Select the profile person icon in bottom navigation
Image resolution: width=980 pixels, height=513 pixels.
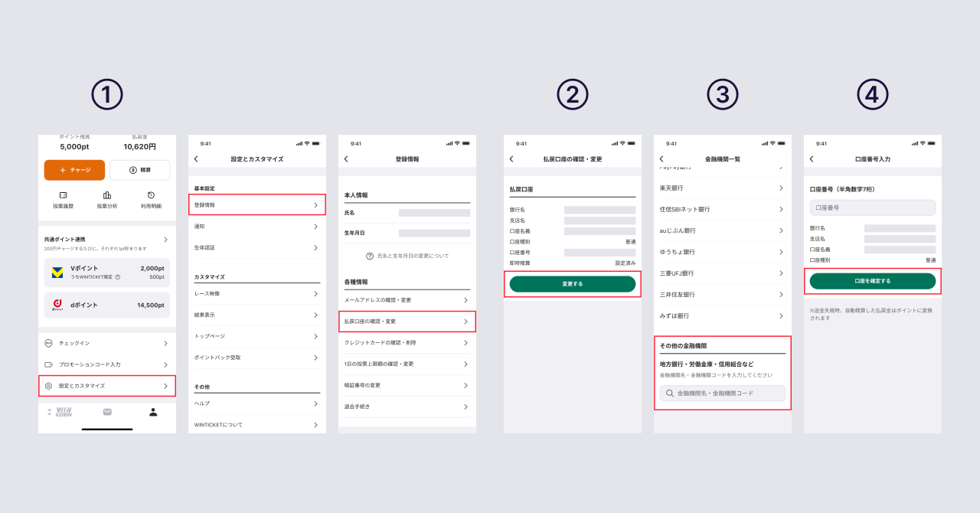click(153, 412)
